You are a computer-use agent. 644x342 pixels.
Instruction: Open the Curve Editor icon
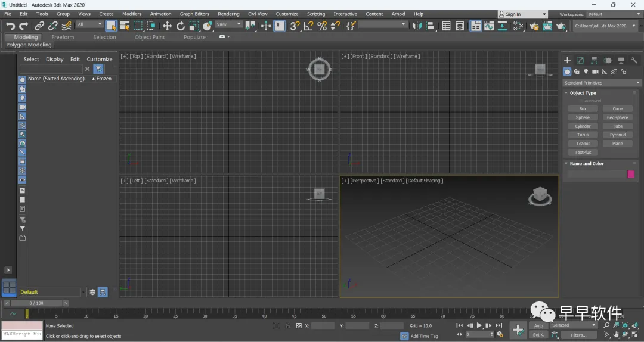click(489, 26)
